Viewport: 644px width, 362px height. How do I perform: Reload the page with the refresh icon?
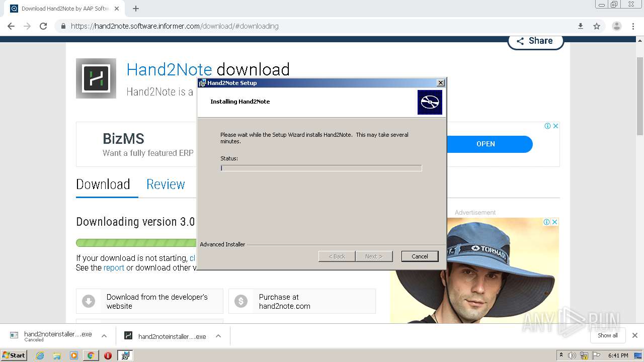click(x=43, y=26)
